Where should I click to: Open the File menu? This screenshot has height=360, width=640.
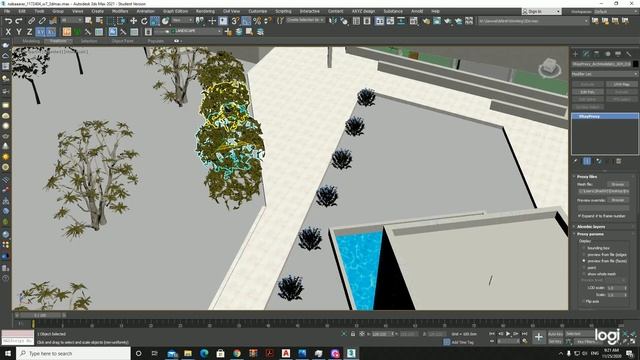tap(7, 11)
